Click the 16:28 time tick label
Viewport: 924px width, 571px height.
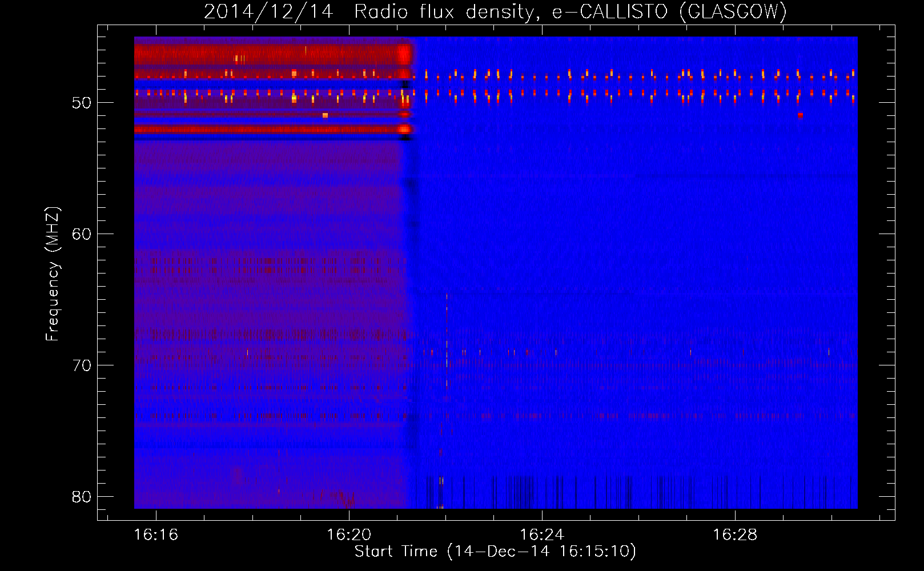pyautogui.click(x=735, y=535)
